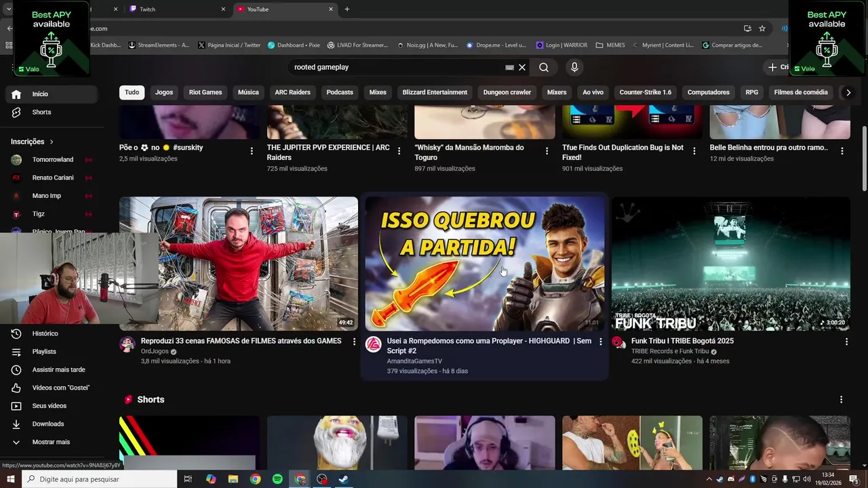
Task: Open options menu for Funk Tribu video
Action: (846, 342)
